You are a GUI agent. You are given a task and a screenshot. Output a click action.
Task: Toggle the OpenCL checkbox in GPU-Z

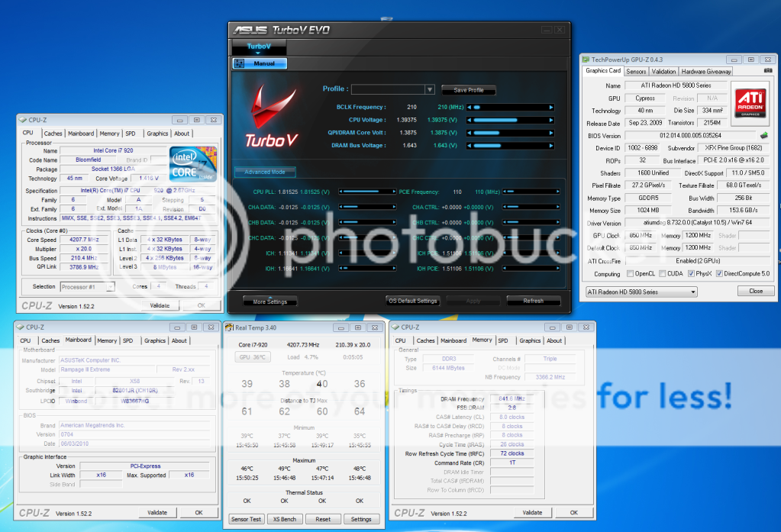(x=630, y=273)
